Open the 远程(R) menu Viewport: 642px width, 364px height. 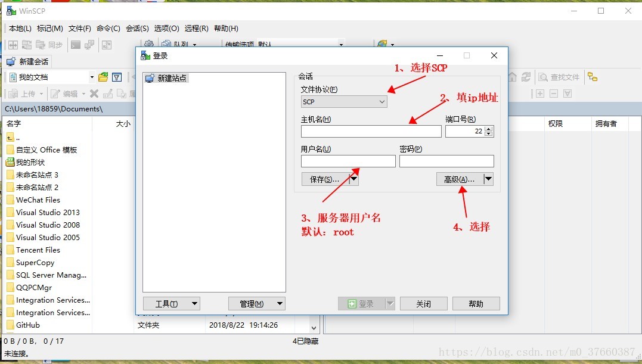[197, 28]
